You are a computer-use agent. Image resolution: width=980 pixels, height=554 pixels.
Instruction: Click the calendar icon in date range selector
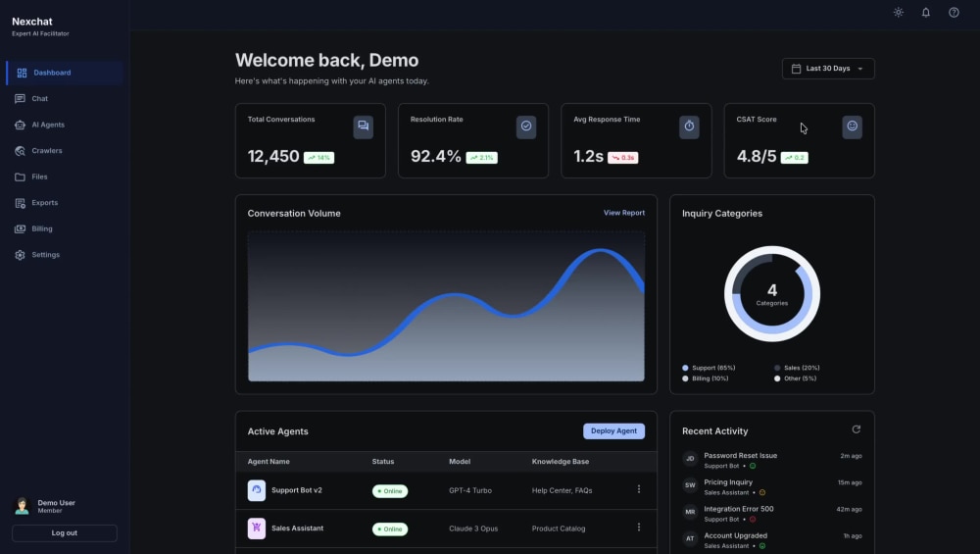pyautogui.click(x=796, y=69)
